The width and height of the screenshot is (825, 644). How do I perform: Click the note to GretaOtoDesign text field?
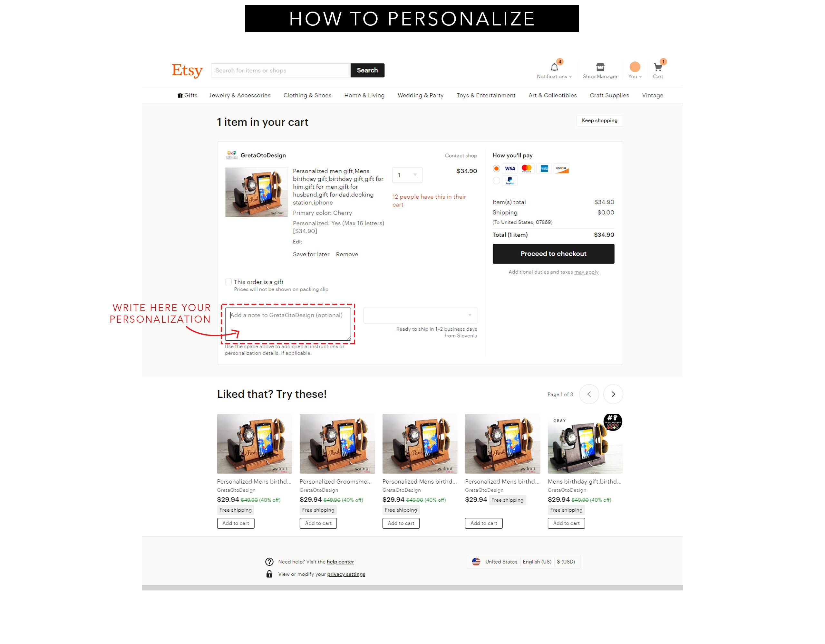click(x=288, y=324)
